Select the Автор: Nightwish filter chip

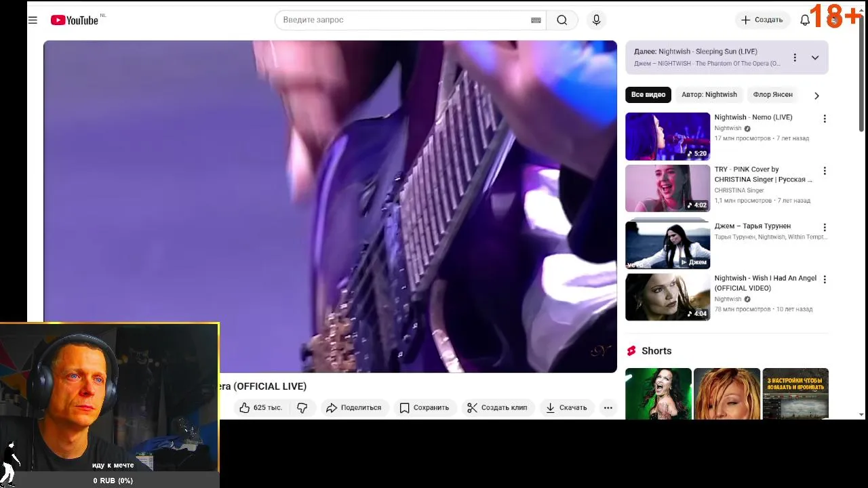coord(709,95)
